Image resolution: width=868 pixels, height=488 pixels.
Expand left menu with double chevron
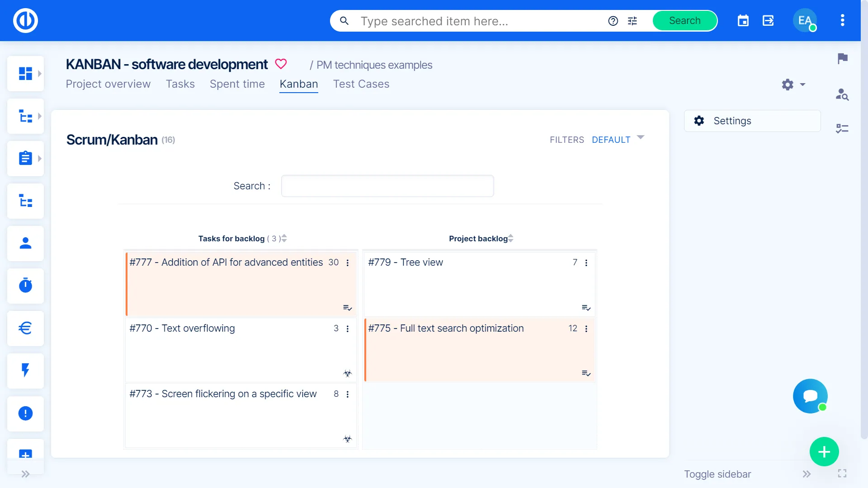pos(25,474)
